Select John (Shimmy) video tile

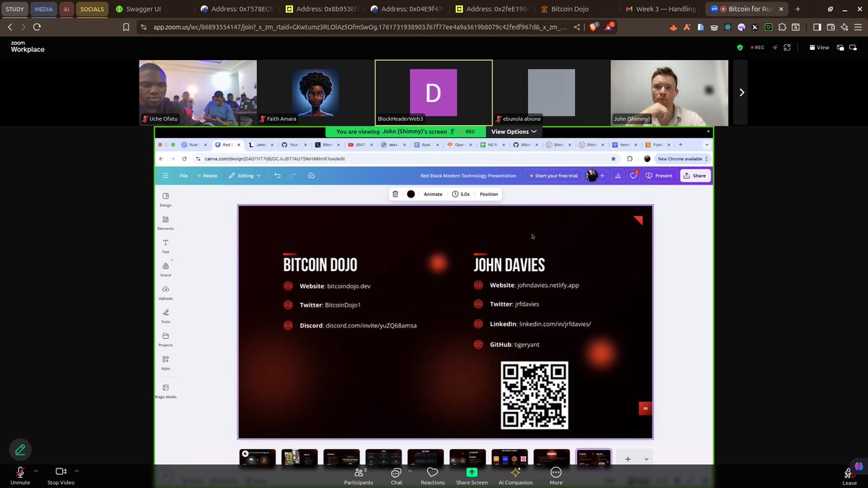click(669, 93)
